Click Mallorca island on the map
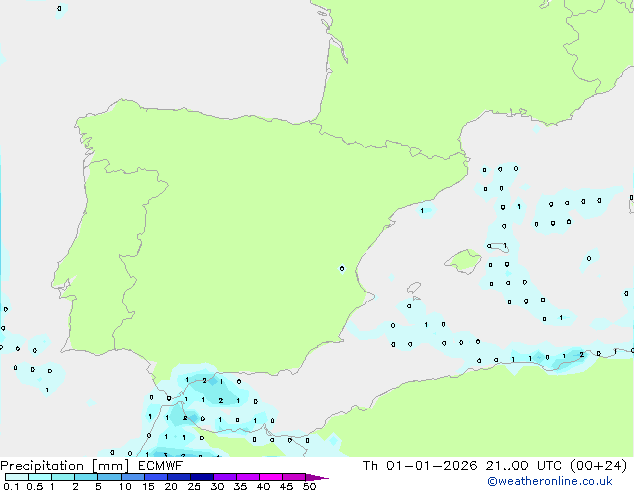This screenshot has height=490, width=634. click(464, 261)
